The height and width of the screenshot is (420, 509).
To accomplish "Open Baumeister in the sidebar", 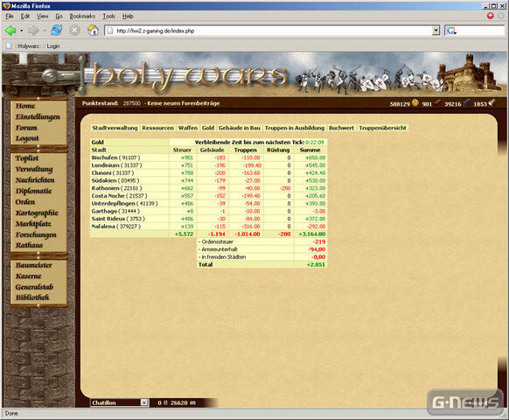I will click(34, 265).
